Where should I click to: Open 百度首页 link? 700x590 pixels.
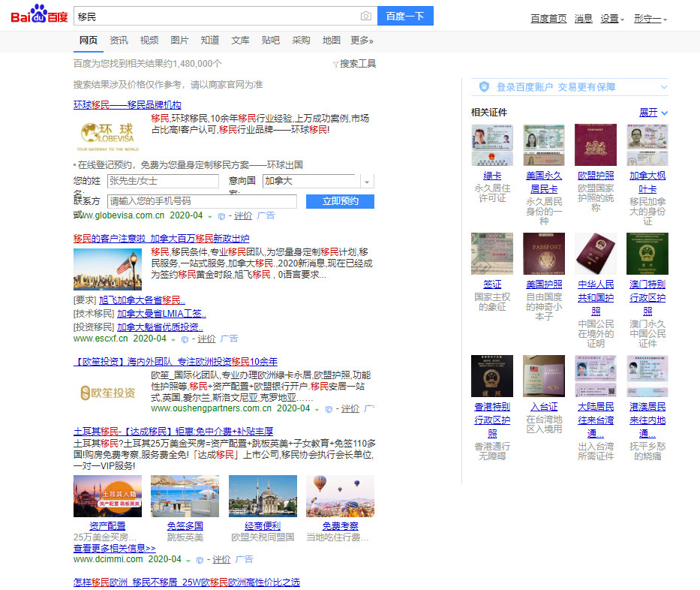tap(548, 19)
